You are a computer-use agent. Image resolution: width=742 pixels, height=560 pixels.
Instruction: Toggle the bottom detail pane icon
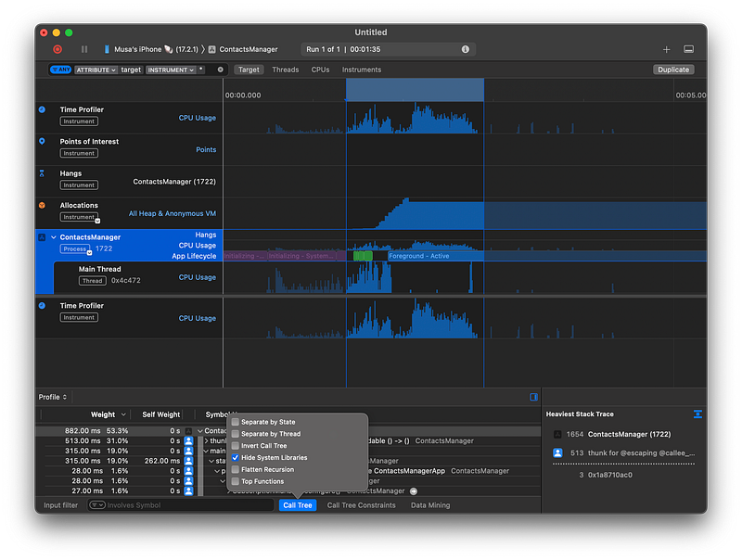[689, 49]
